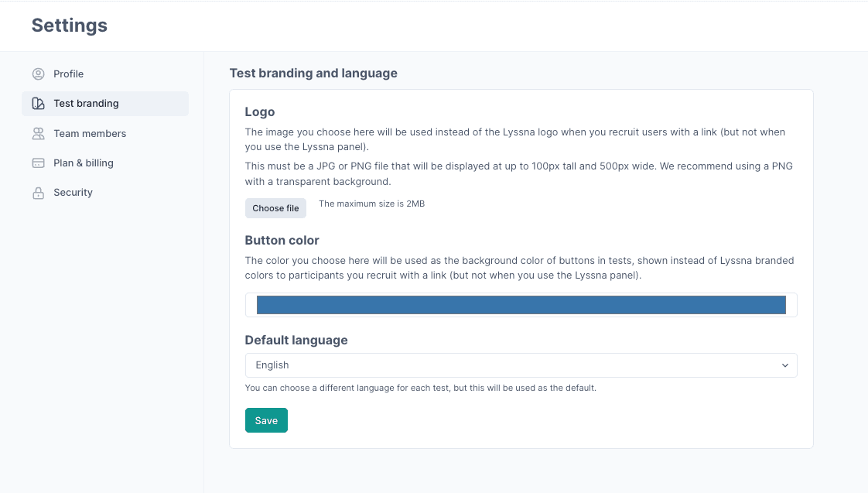Image resolution: width=868 pixels, height=493 pixels.
Task: Select the Test branding menu item
Action: pos(86,104)
